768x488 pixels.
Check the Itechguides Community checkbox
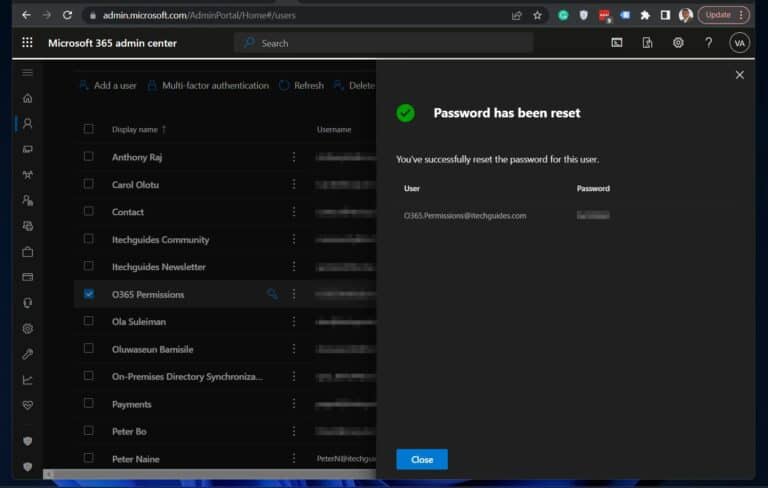[x=89, y=239]
